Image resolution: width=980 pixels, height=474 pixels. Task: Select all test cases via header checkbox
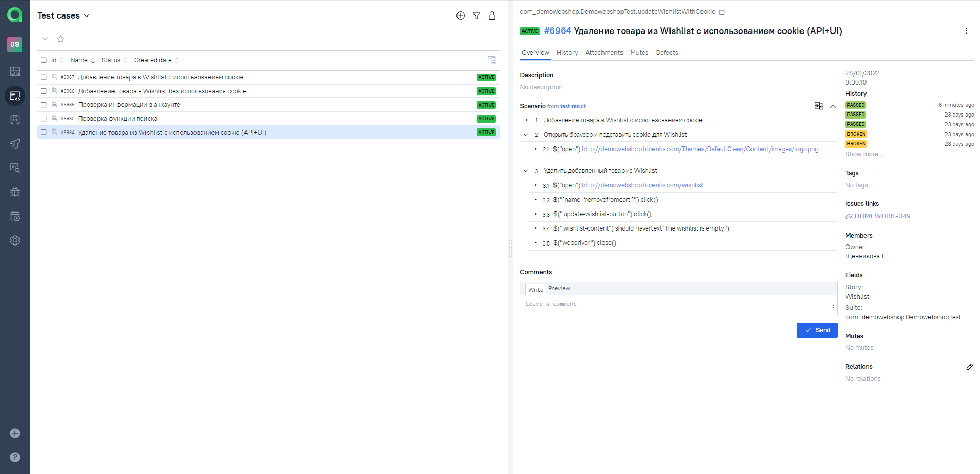pyautogui.click(x=44, y=60)
